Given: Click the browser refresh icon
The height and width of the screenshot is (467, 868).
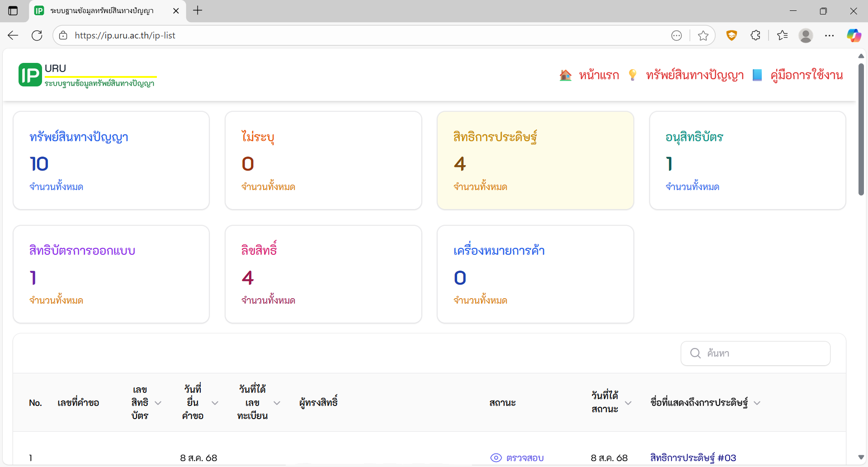Looking at the screenshot, I should click(37, 35).
